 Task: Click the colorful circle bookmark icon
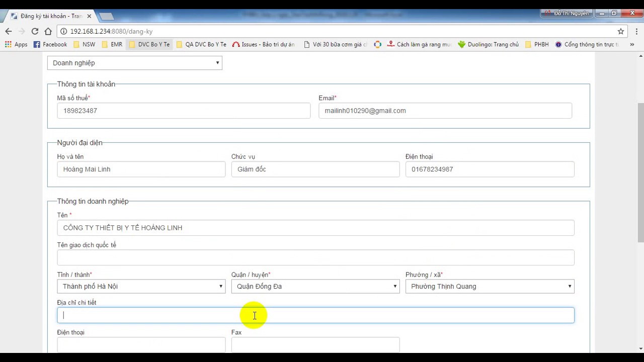(x=377, y=44)
